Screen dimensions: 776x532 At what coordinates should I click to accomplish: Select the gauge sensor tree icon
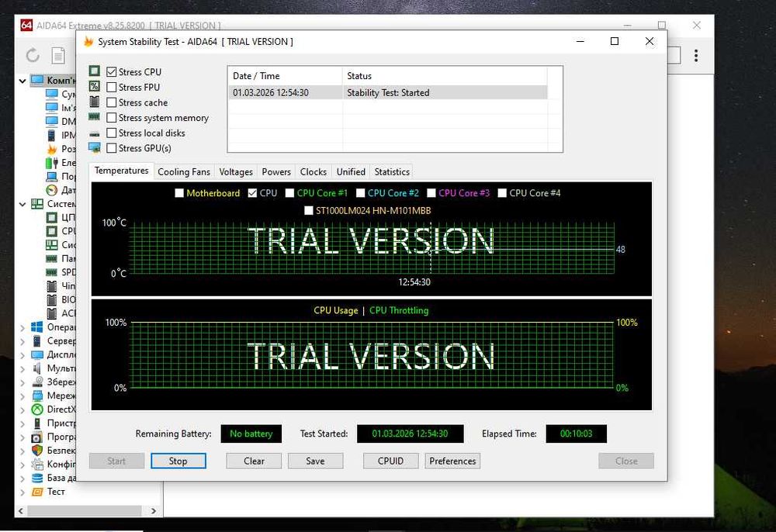tap(52, 190)
